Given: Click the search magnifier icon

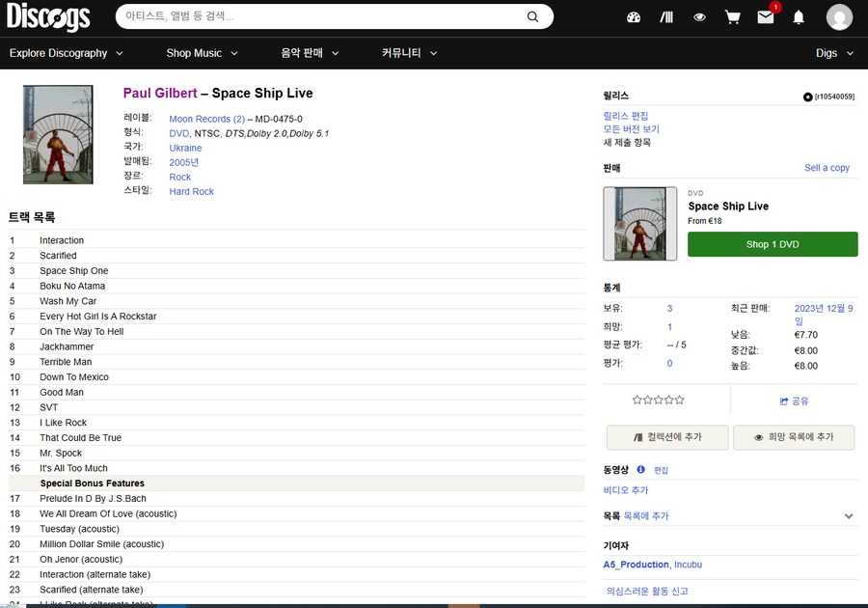Looking at the screenshot, I should [532, 16].
